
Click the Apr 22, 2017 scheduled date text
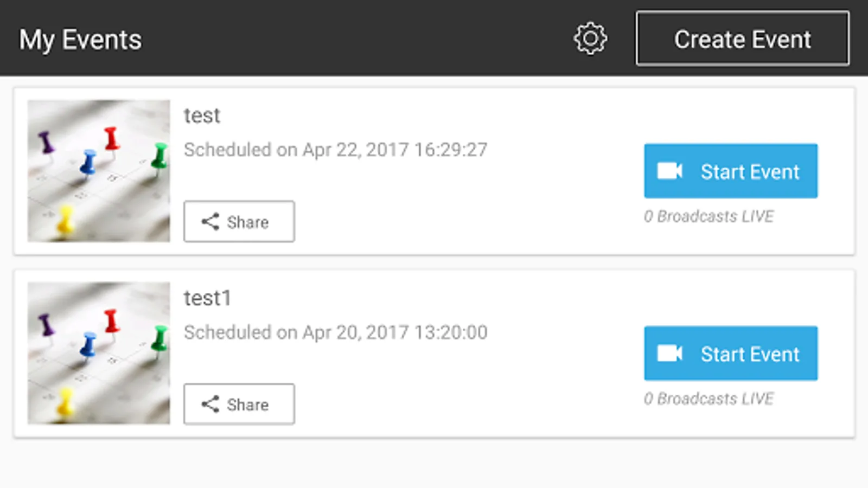pos(335,150)
